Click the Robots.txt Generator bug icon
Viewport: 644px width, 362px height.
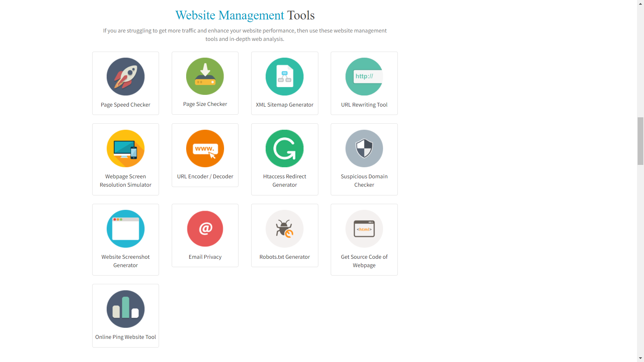tap(284, 229)
